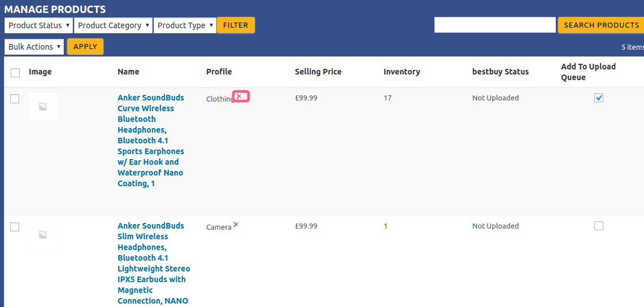Click the Camera profile text
The image size is (644, 307).
[219, 227]
